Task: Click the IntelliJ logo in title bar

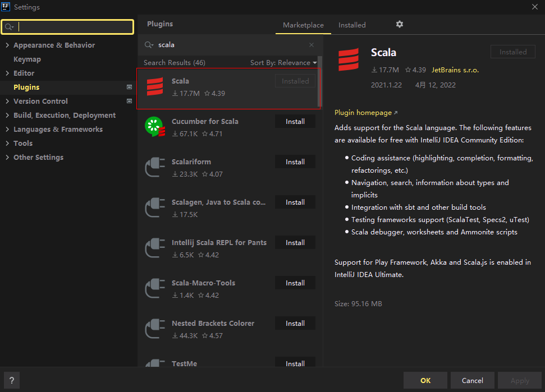Action: tap(6, 7)
